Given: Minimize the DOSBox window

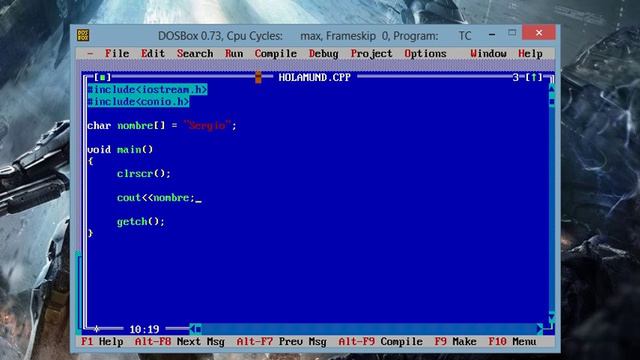Looking at the screenshot, I should pyautogui.click(x=492, y=35).
